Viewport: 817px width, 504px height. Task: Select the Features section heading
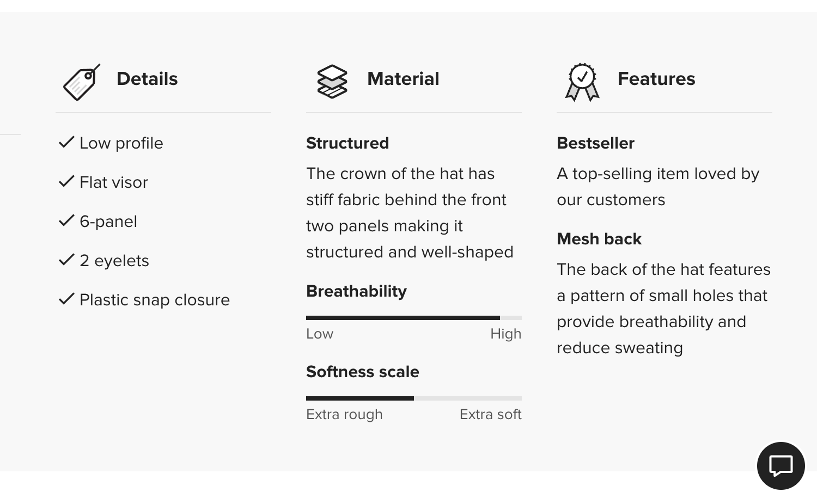pos(656,79)
